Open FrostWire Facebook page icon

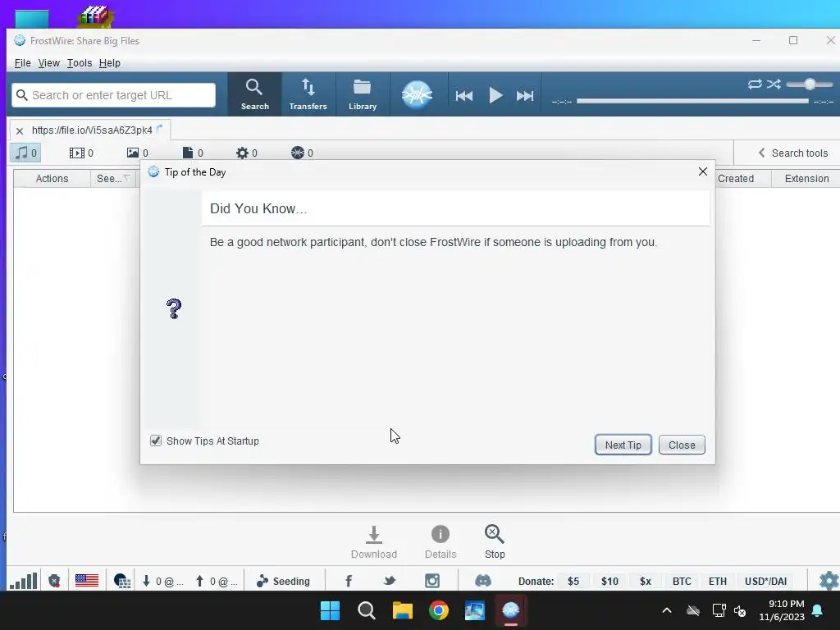pos(349,581)
